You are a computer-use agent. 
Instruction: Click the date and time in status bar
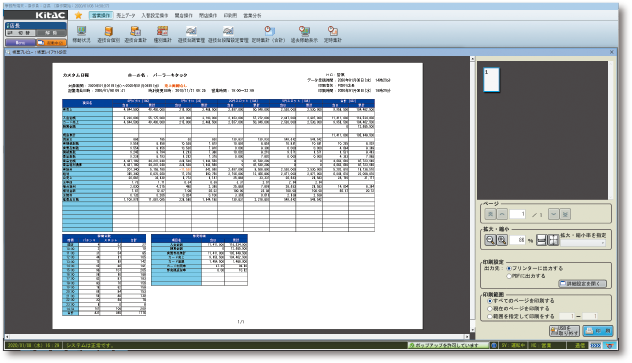tap(33, 345)
